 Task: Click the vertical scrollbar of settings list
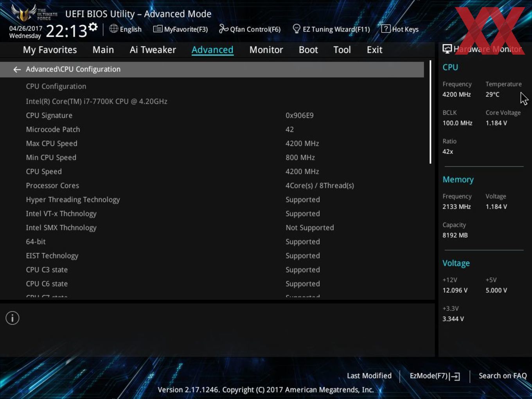coord(430,112)
